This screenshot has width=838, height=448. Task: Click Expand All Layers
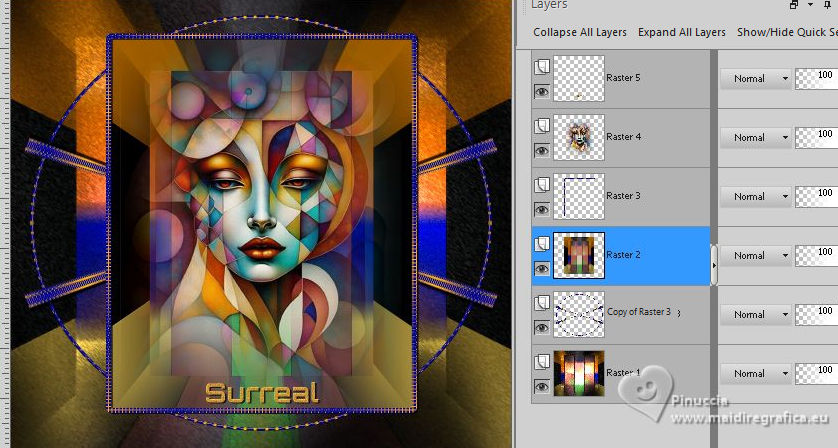pyautogui.click(x=681, y=32)
